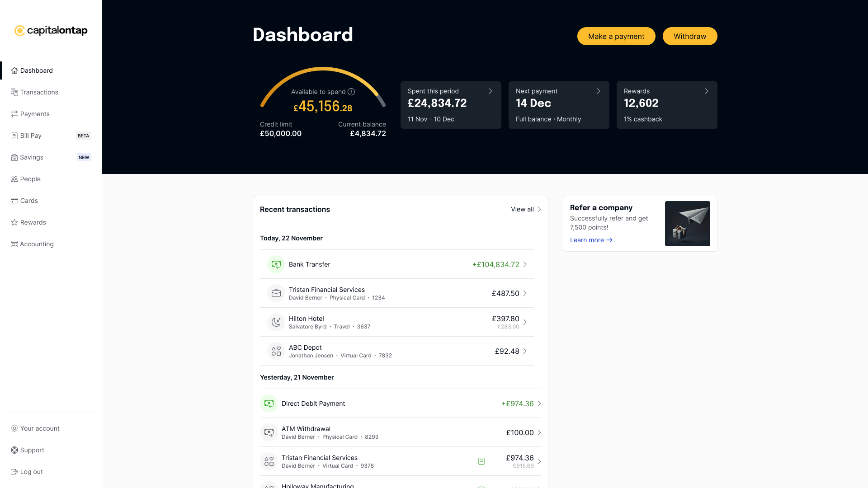Expand the ABC Depot row chevron
Viewport: 868px width, 488px height.
(x=525, y=351)
